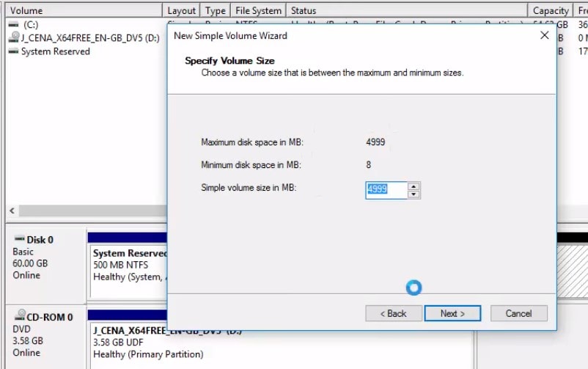Click the Simple volume size field
The height and width of the screenshot is (369, 588).
coord(386,190)
